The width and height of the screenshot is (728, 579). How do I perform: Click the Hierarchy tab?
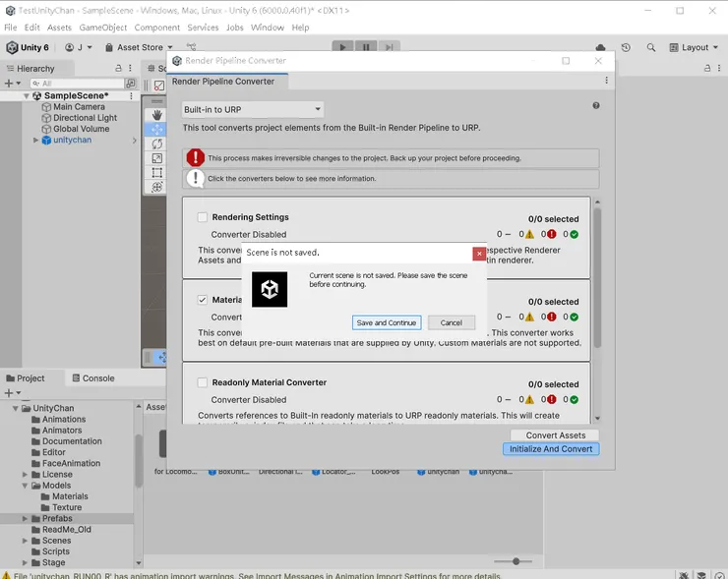coord(30,68)
